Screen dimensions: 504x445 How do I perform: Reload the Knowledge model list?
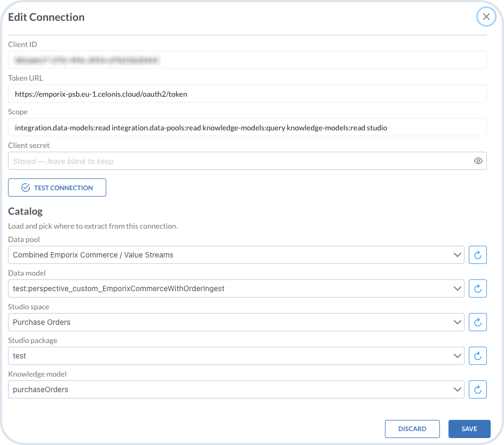coord(478,389)
